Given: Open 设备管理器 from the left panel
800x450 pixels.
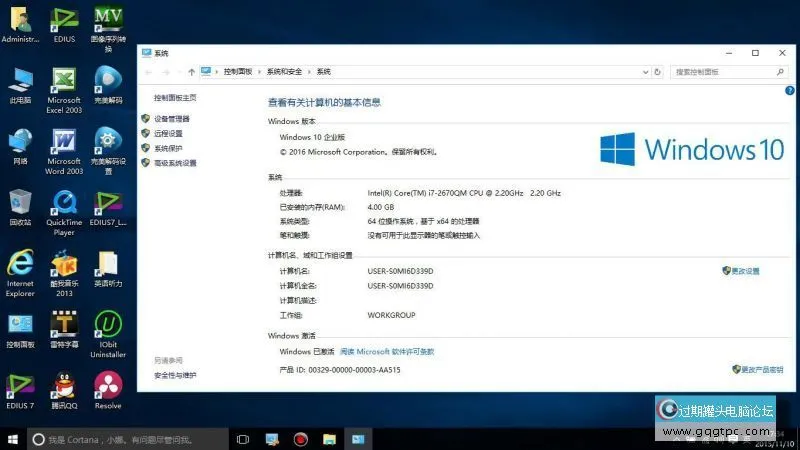Looking at the screenshot, I should pos(171,118).
